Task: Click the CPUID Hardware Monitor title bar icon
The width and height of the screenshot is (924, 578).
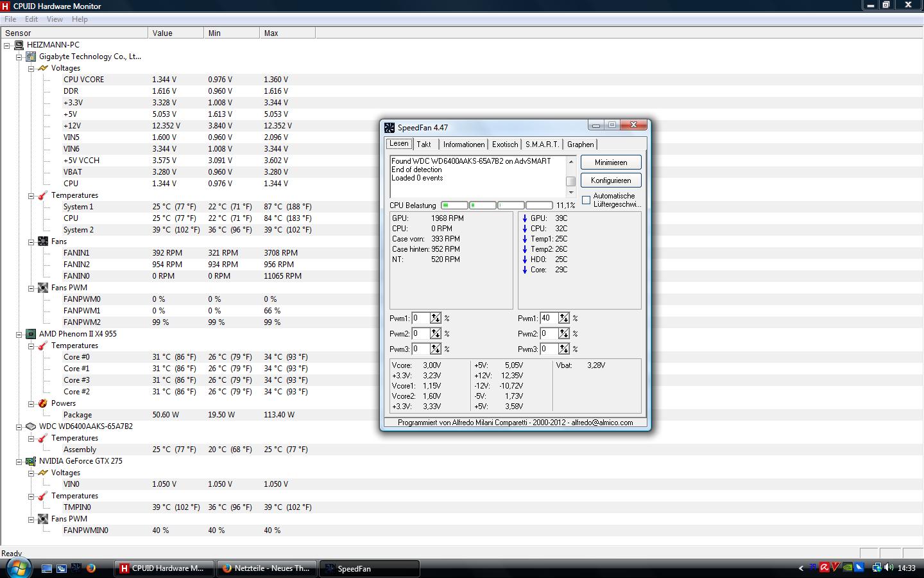Action: [6, 6]
